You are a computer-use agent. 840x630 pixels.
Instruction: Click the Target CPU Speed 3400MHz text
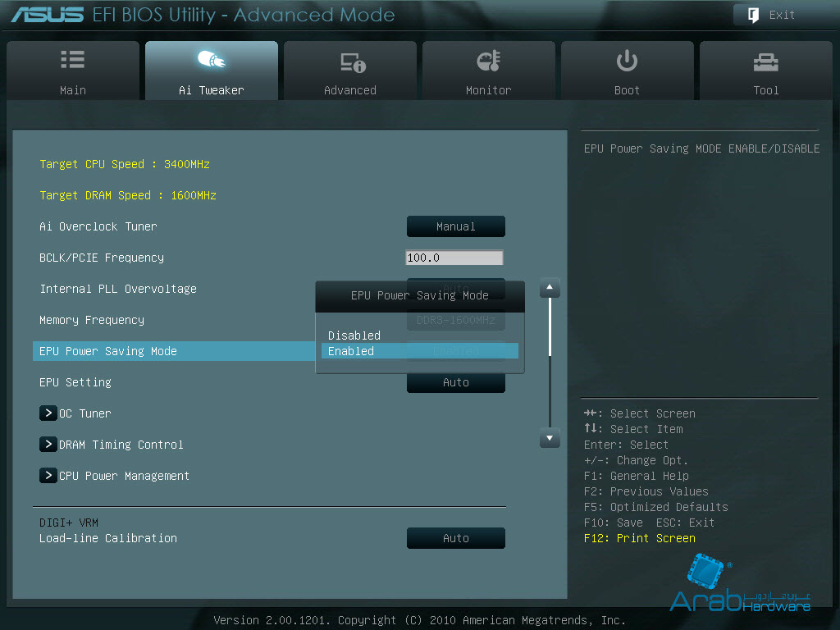pyautogui.click(x=125, y=164)
